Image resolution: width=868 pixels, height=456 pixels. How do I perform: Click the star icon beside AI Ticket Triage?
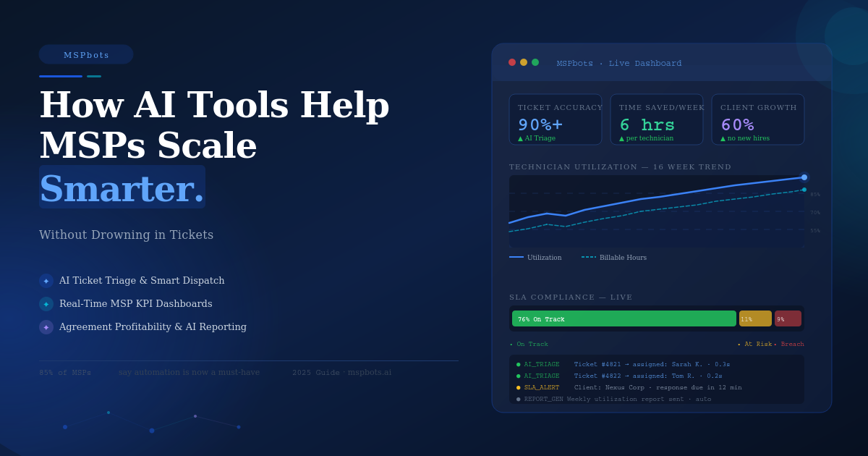click(46, 281)
